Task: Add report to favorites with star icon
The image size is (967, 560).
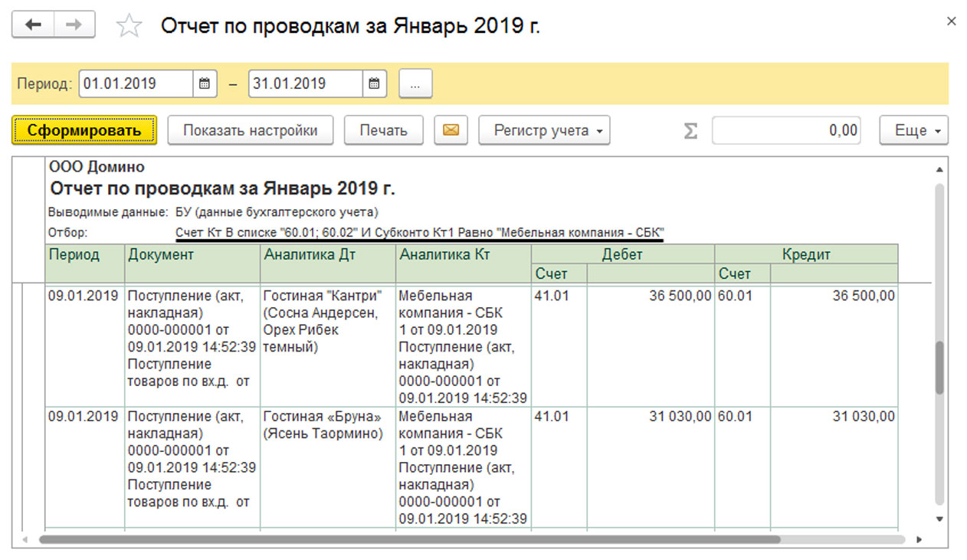Action: coord(129,27)
